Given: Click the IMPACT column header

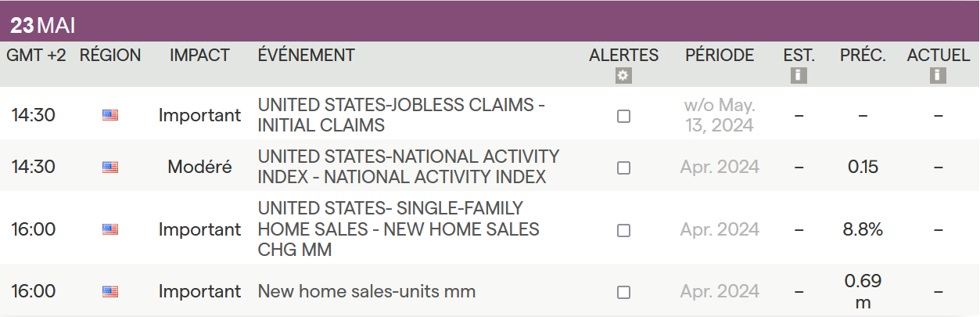Looking at the screenshot, I should (x=199, y=55).
